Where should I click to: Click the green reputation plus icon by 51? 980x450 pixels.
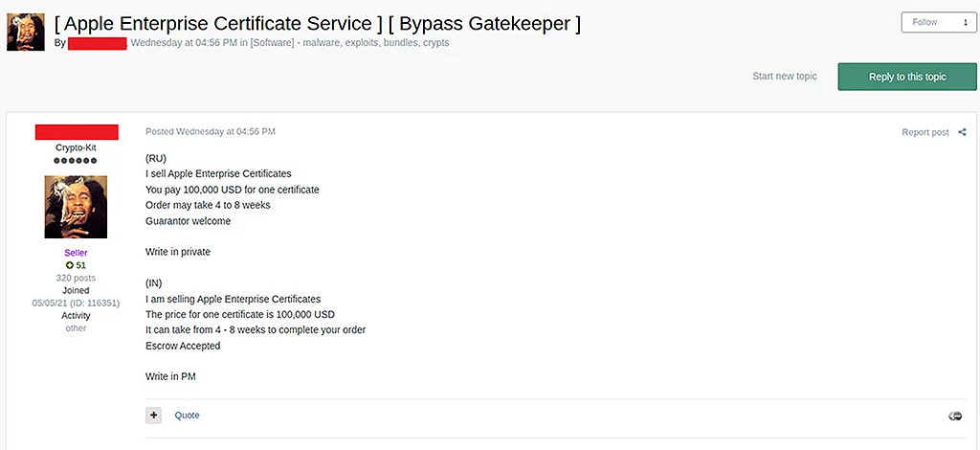[70, 265]
